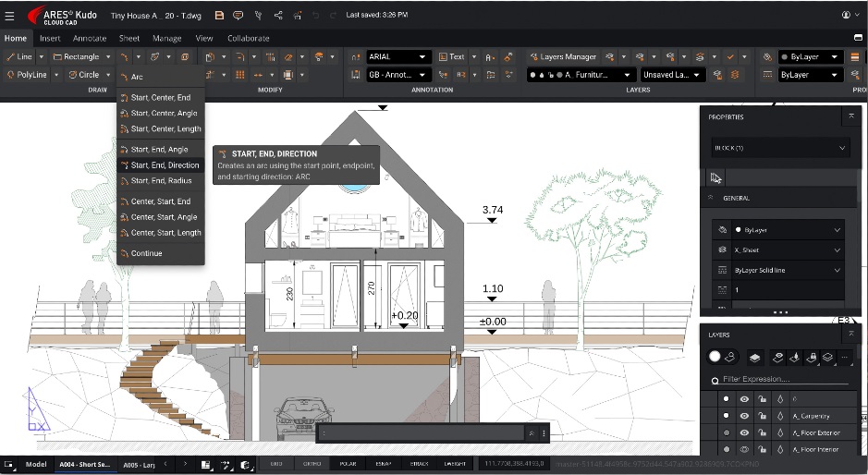Viewport: 868px width, 475px height.
Task: Choose Continue from the Arc menu
Action: pos(145,253)
